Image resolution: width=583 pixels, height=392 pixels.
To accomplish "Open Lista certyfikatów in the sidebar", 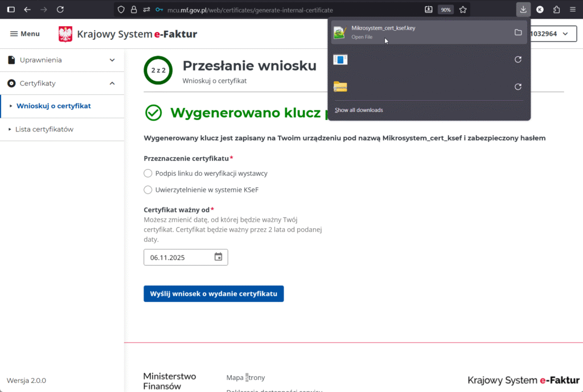I will [44, 130].
